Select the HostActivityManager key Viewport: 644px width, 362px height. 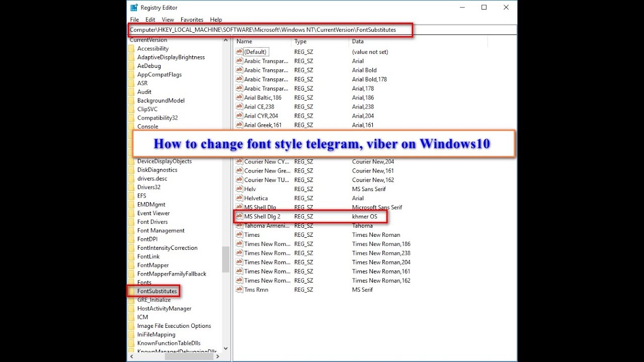point(165,309)
